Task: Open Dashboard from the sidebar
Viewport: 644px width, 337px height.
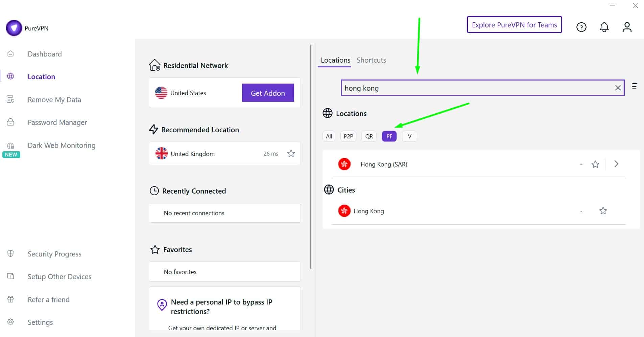Action: (45, 54)
